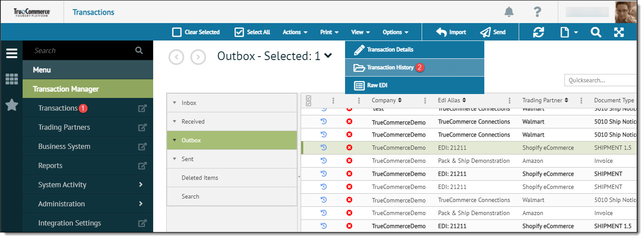The width and height of the screenshot is (644, 239).
Task: Toggle fullscreen with expand arrows icon
Action: [x=619, y=32]
